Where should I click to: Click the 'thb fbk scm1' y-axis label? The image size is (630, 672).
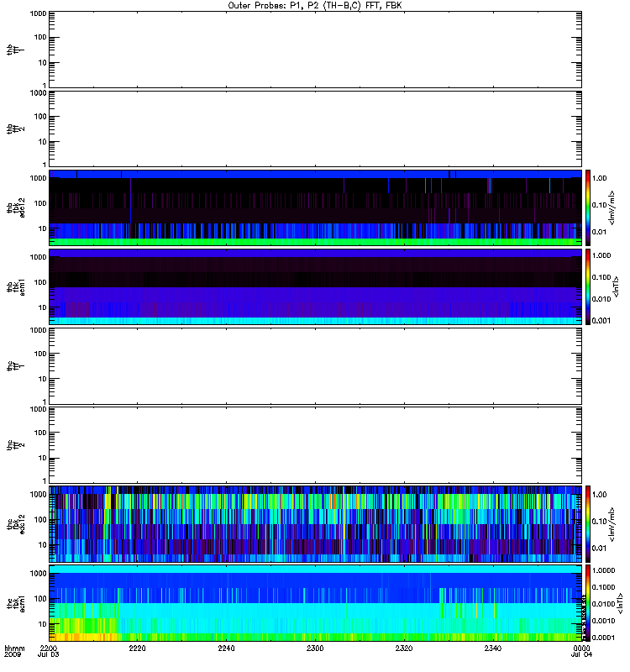point(16,287)
